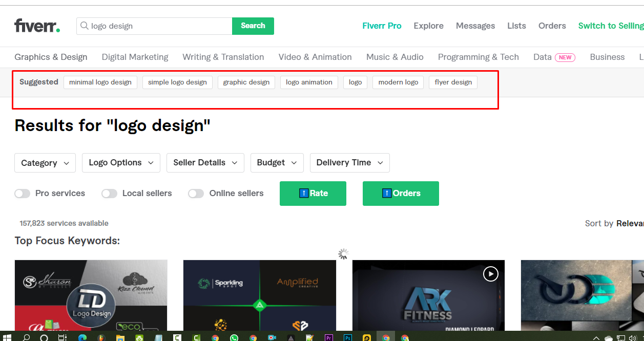
Task: Toggle Local sellers switch
Action: [109, 194]
